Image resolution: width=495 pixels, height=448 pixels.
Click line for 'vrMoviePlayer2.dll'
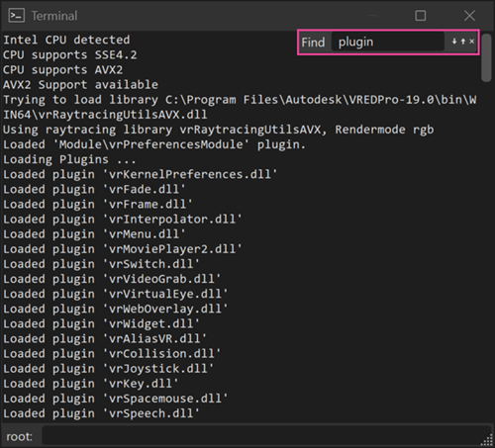click(x=123, y=249)
